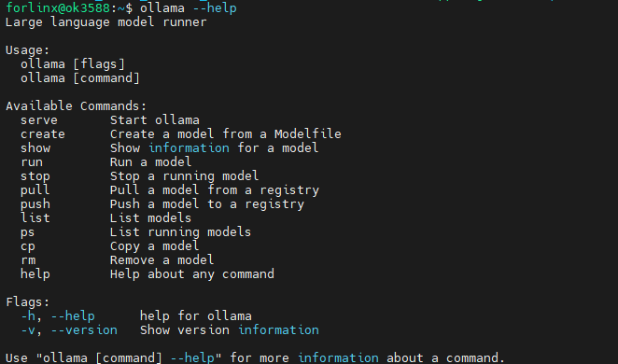Click the 'forlinx@ok3588' prompt text
Screen dimensions: 618x364
pos(58,8)
